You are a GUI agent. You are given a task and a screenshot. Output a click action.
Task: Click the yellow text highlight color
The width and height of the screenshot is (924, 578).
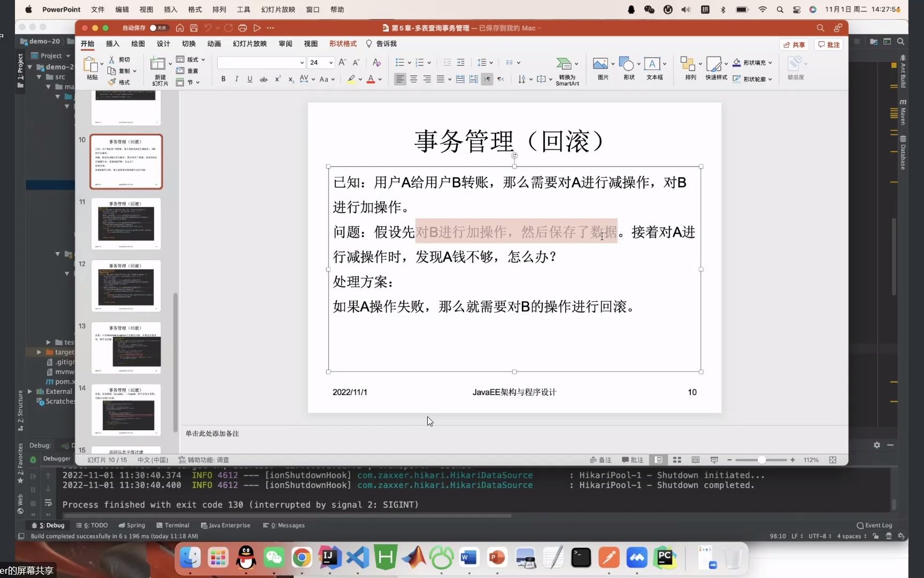pyautogui.click(x=351, y=79)
